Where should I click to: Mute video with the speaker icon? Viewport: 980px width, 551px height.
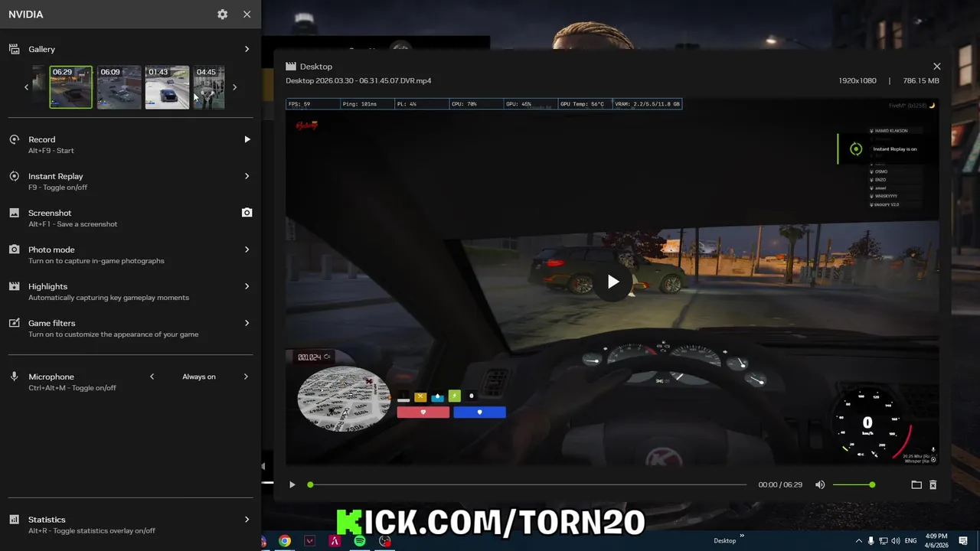point(820,484)
